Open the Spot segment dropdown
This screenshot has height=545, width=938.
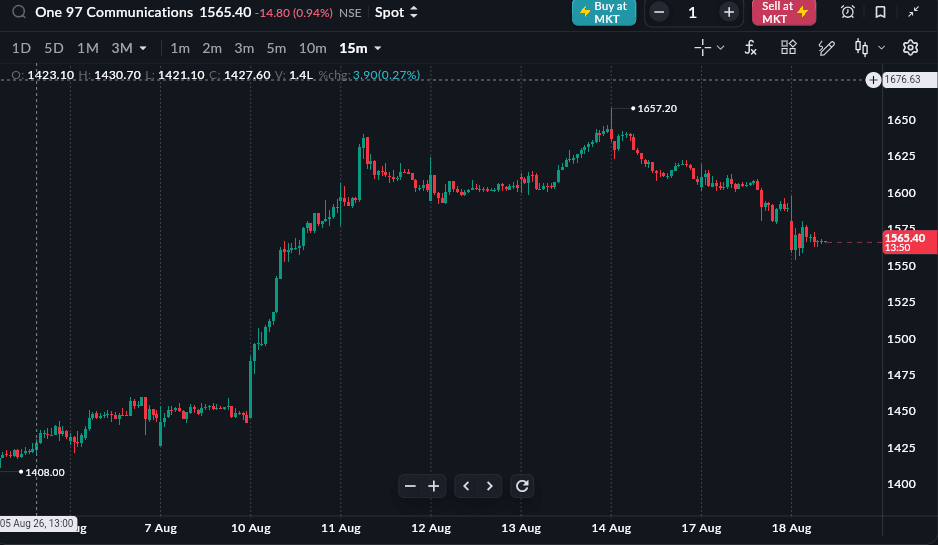click(x=396, y=12)
